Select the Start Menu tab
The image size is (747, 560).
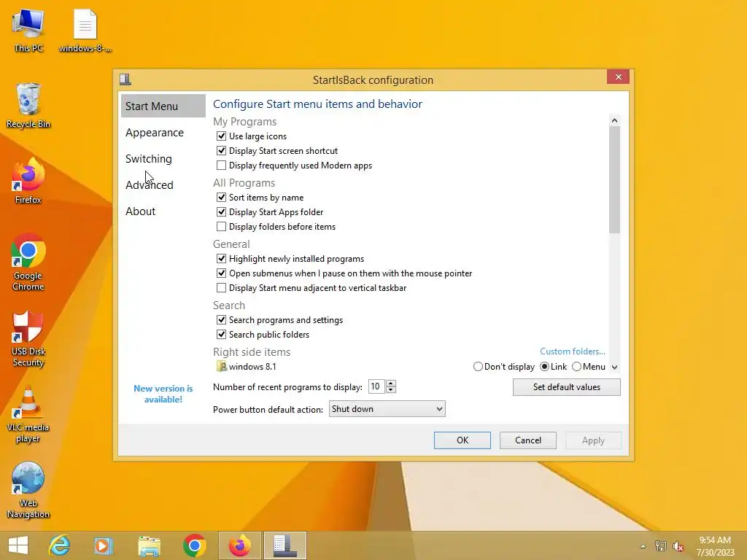pyautogui.click(x=163, y=106)
